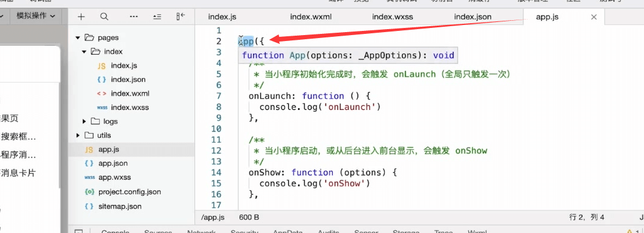This screenshot has height=233, width=644.
Task: Expand the utils folder arrow
Action: pyautogui.click(x=78, y=136)
